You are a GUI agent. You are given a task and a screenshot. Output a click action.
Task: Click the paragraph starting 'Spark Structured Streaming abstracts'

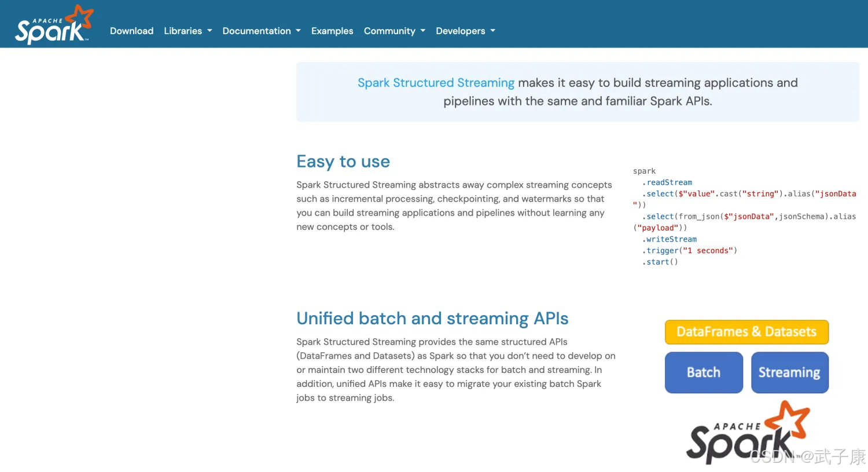tap(454, 206)
